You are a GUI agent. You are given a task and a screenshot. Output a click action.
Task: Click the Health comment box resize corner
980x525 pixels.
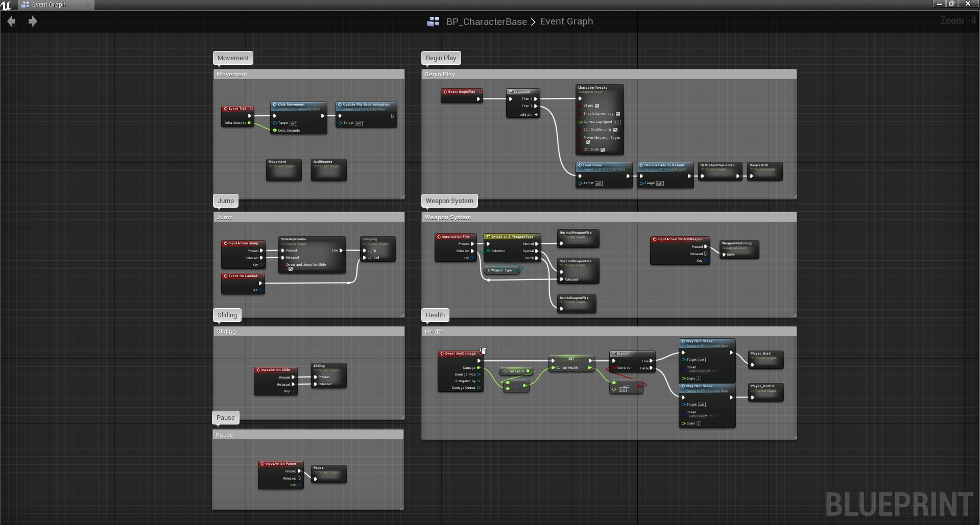(794, 437)
